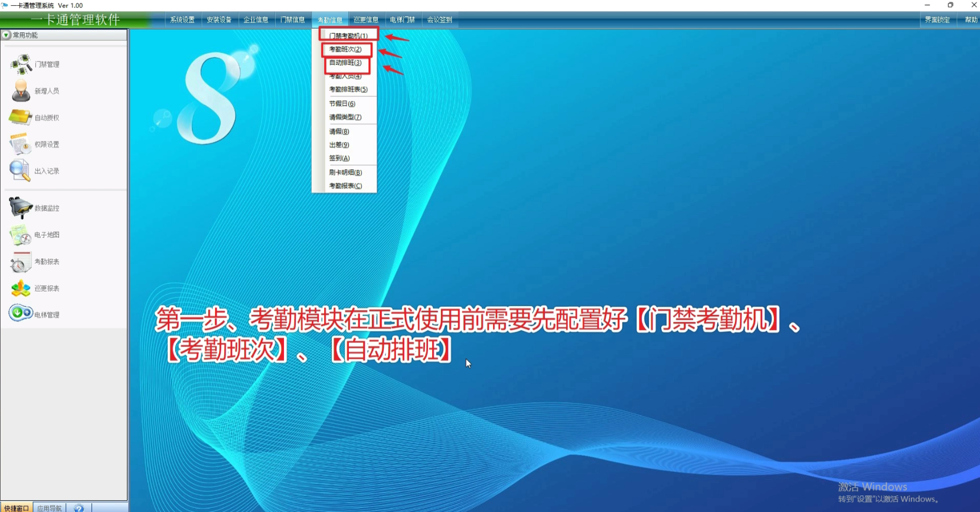This screenshot has width=980, height=512.
Task: Open the 帮助 help menu
Action: tap(971, 19)
